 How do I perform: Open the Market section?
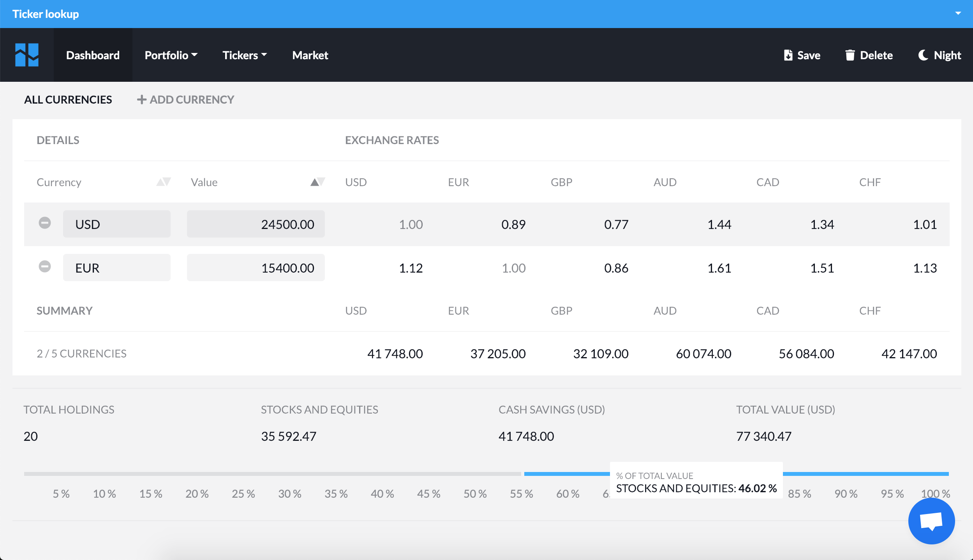coord(310,55)
